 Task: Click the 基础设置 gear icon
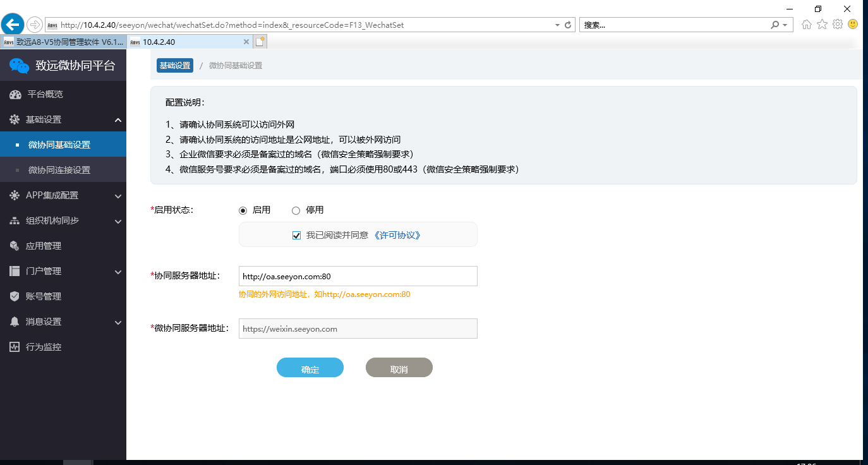coord(15,119)
